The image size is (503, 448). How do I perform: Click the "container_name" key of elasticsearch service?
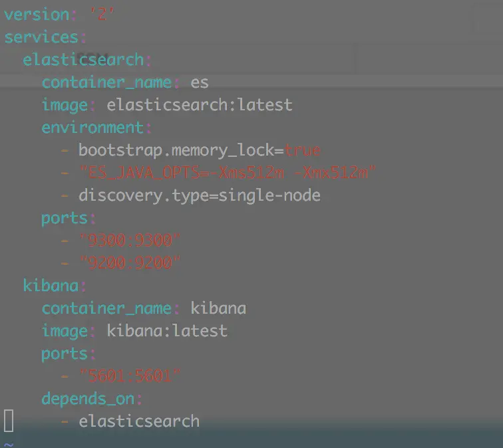point(107,82)
